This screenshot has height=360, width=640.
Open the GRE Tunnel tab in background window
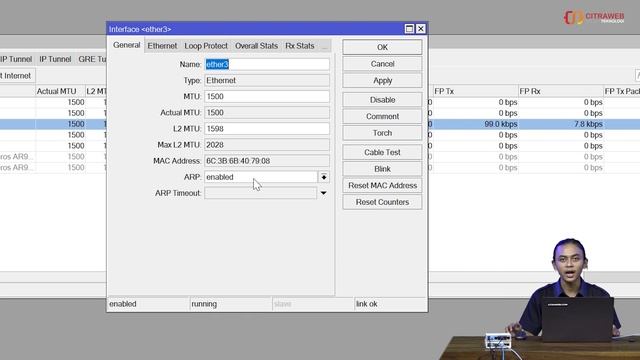pyautogui.click(x=92, y=59)
